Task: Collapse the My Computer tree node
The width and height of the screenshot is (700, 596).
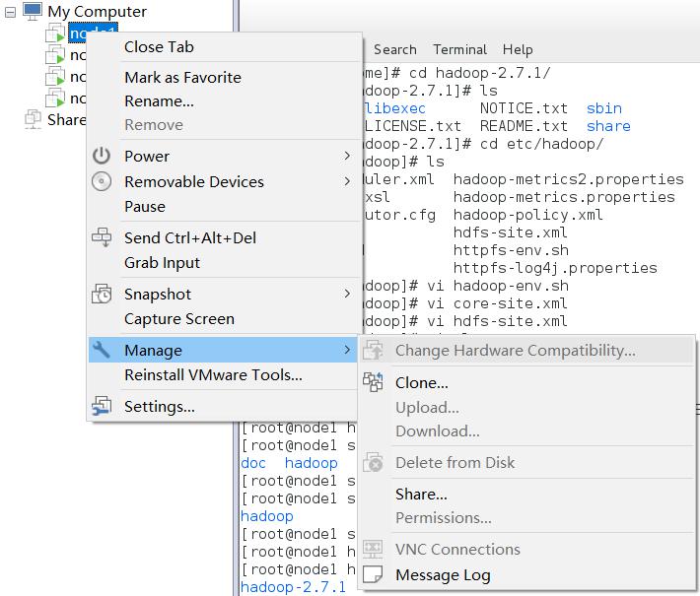Action: point(10,12)
